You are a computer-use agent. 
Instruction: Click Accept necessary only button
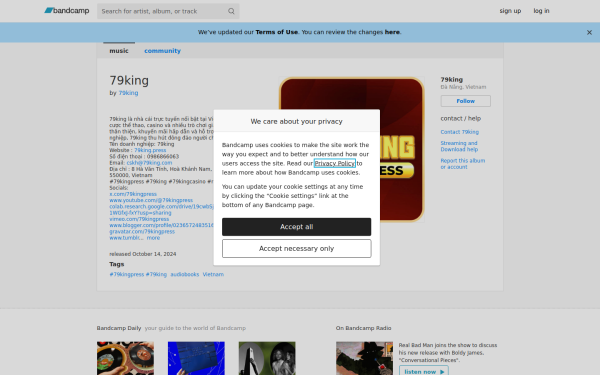tap(296, 249)
